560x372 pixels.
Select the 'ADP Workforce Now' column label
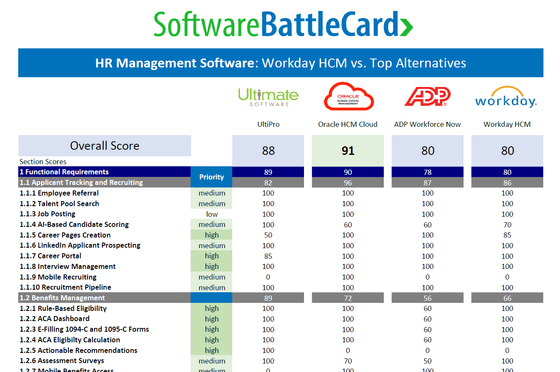(428, 124)
